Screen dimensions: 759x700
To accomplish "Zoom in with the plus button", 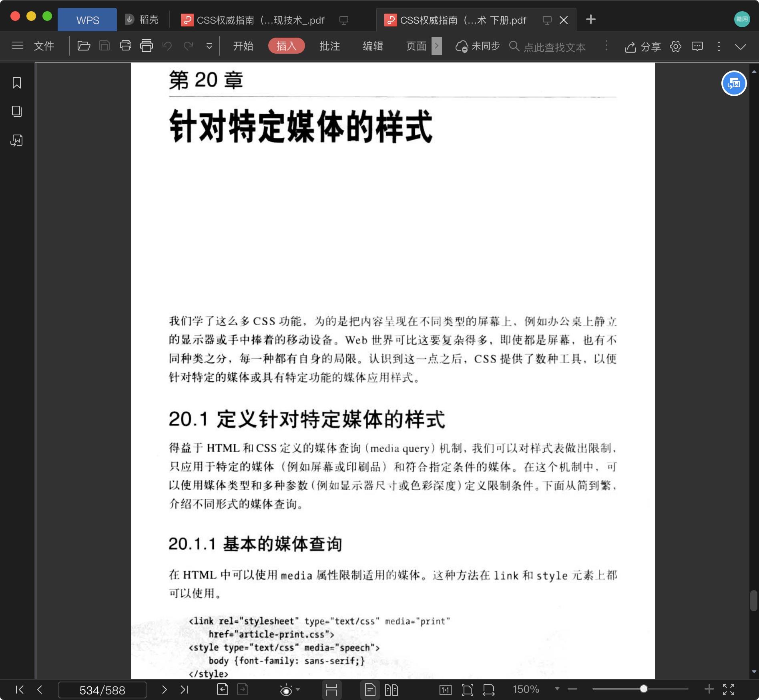I will (709, 689).
